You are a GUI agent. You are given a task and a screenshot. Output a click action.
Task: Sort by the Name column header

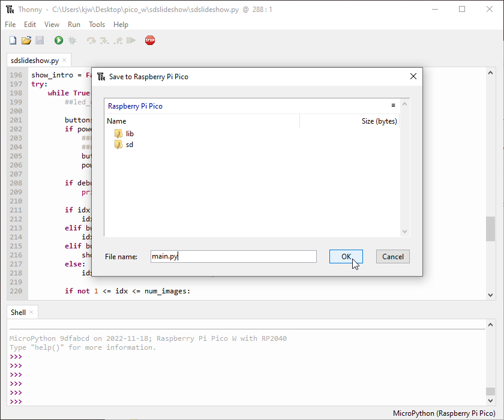[x=202, y=121]
